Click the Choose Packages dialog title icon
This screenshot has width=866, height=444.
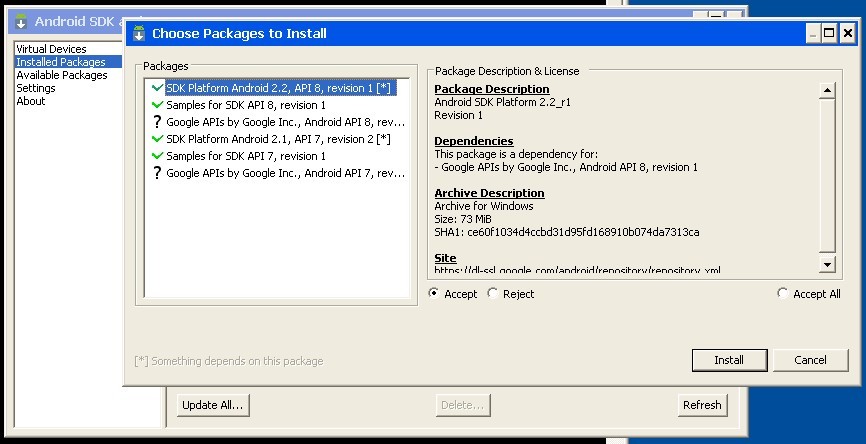click(139, 33)
